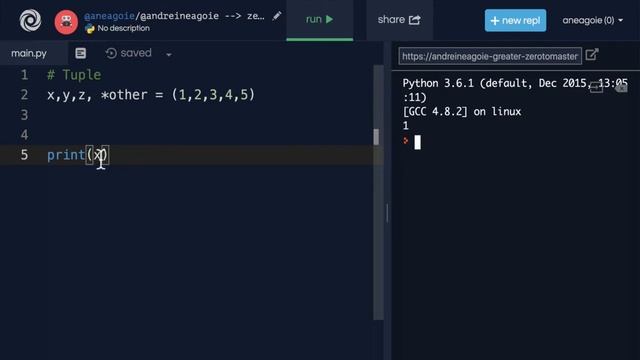
Task: Open output in new window icon
Action: point(591,54)
